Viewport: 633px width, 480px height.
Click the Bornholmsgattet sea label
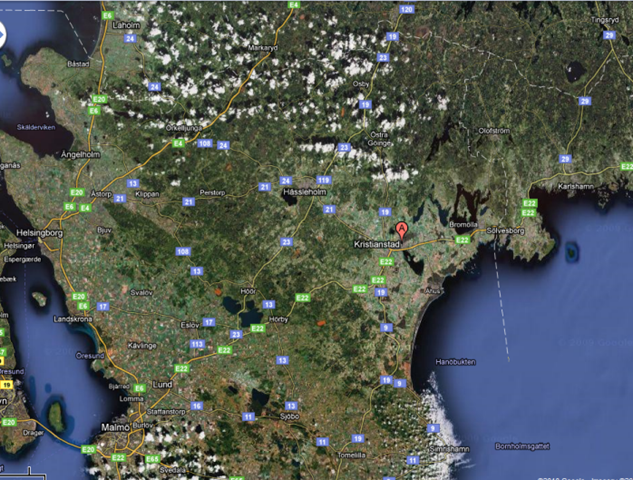pyautogui.click(x=522, y=446)
